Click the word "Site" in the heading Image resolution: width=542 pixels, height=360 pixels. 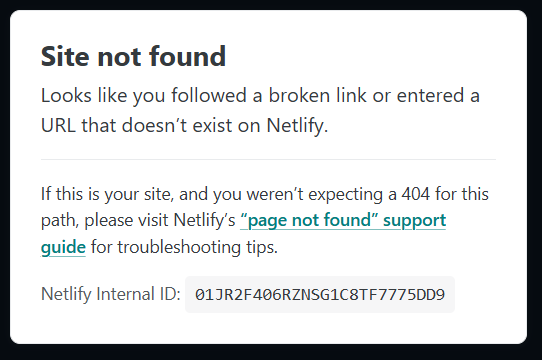[x=65, y=56]
